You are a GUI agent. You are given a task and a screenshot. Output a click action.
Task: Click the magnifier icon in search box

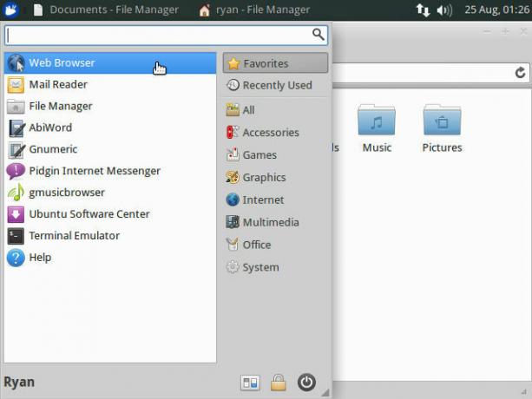(x=318, y=34)
